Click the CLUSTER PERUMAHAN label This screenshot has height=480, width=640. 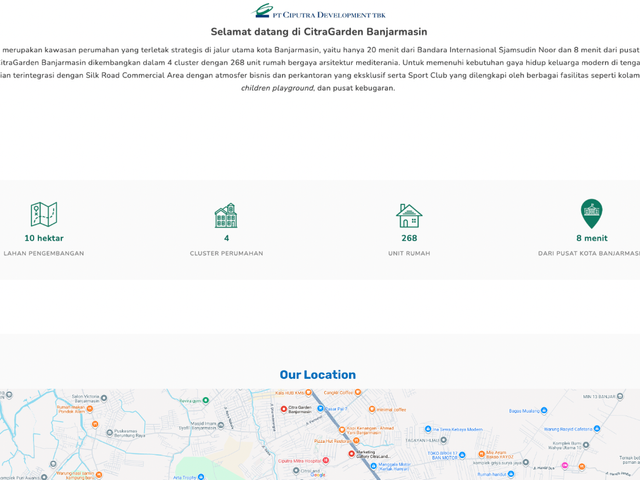coord(227,253)
